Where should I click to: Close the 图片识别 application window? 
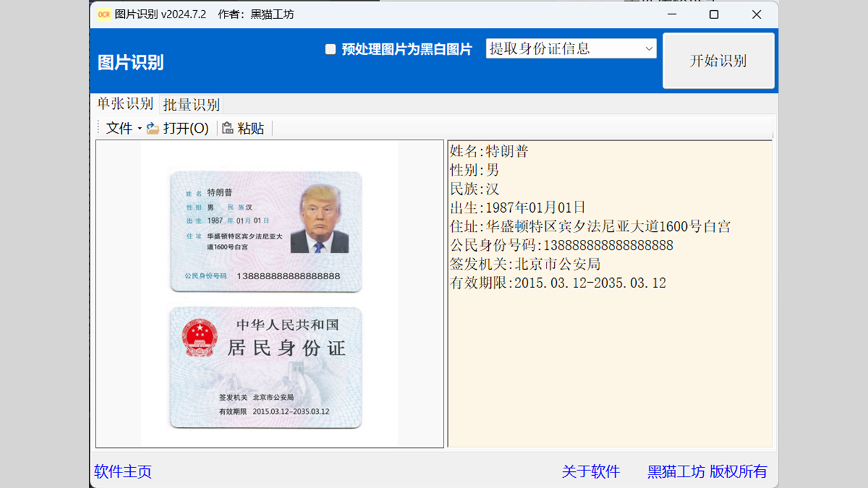pos(757,14)
